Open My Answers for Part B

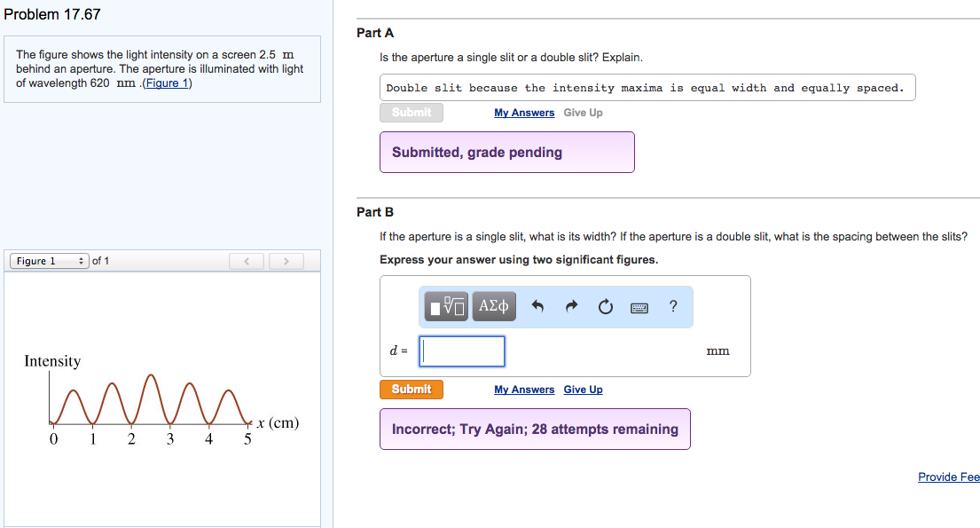pyautogui.click(x=524, y=390)
